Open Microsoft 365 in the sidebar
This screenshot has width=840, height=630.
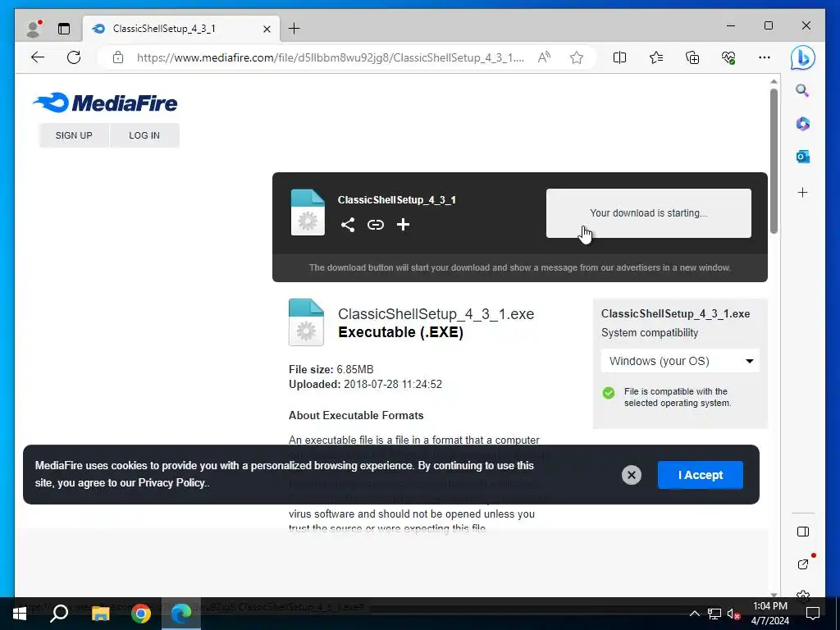[802, 124]
